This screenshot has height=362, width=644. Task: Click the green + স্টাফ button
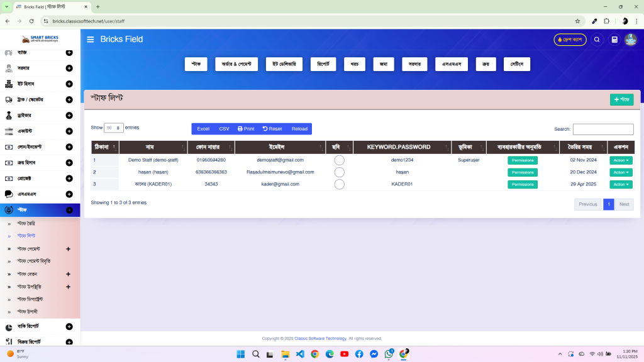(x=621, y=99)
